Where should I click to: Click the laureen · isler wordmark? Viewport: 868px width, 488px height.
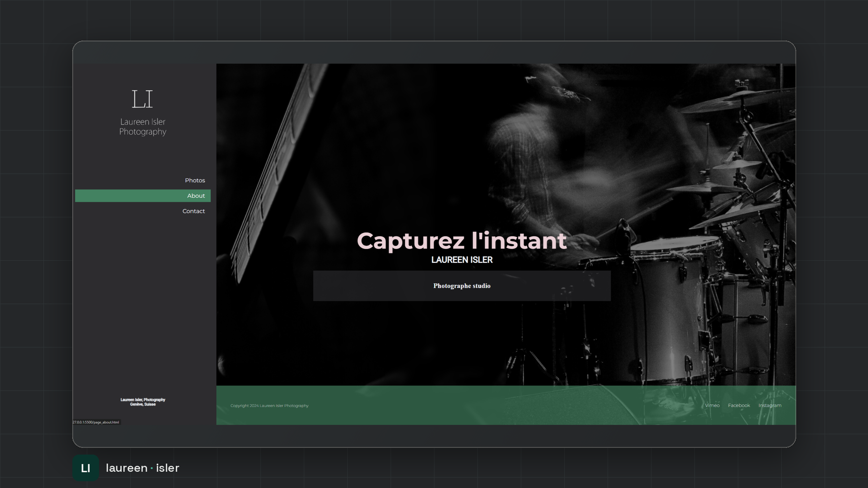click(143, 468)
